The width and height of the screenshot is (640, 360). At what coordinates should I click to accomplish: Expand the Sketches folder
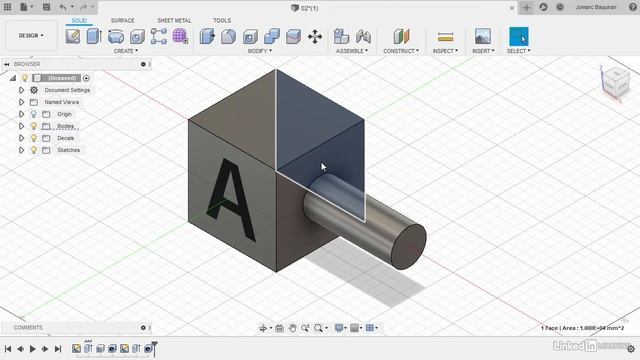point(22,150)
